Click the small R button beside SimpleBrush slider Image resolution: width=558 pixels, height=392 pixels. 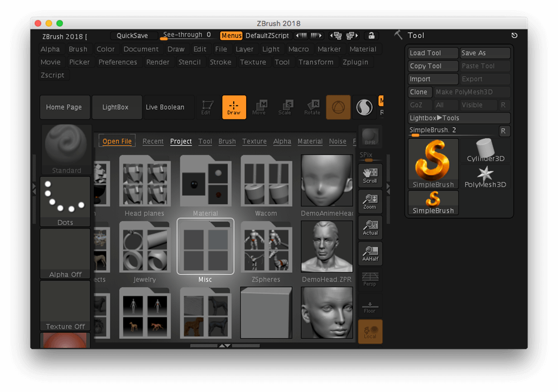coord(503,131)
